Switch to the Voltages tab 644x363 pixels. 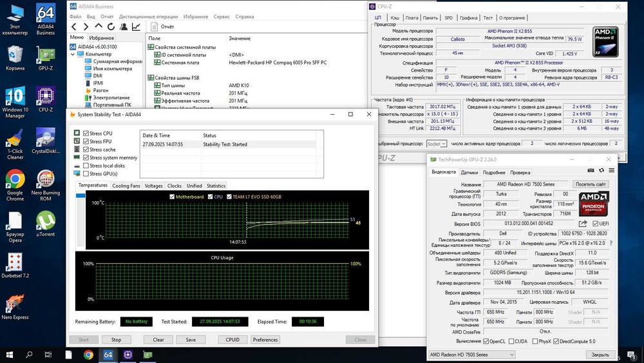(x=154, y=186)
